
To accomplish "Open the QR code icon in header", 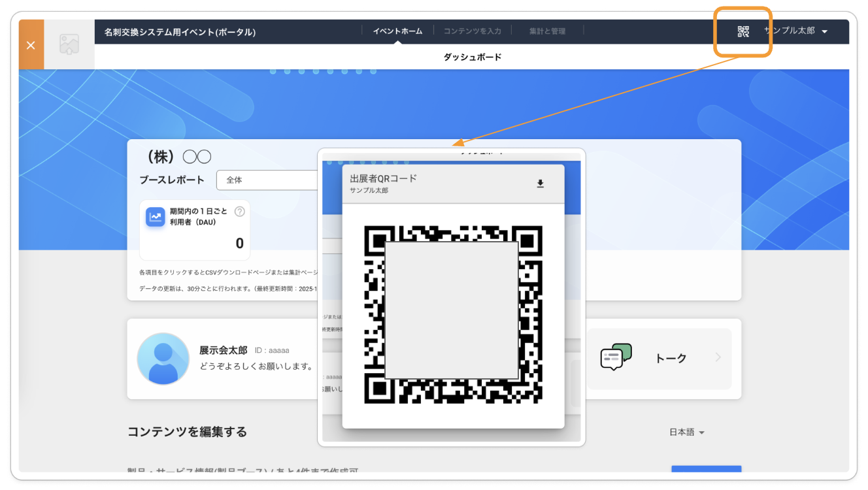I will coord(743,31).
